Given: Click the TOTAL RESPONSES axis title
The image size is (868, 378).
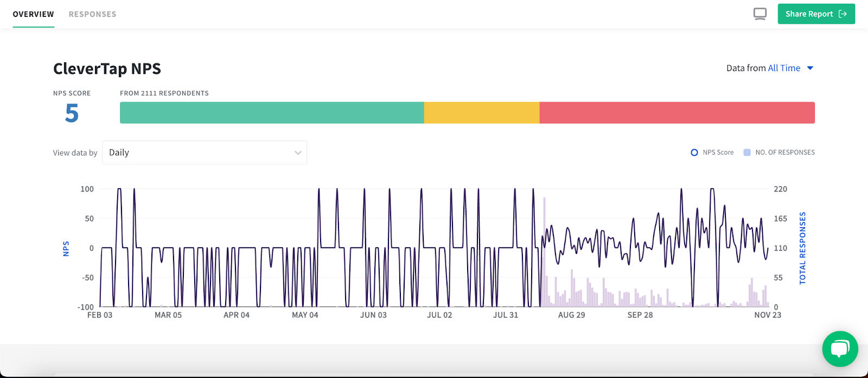Looking at the screenshot, I should tap(803, 248).
